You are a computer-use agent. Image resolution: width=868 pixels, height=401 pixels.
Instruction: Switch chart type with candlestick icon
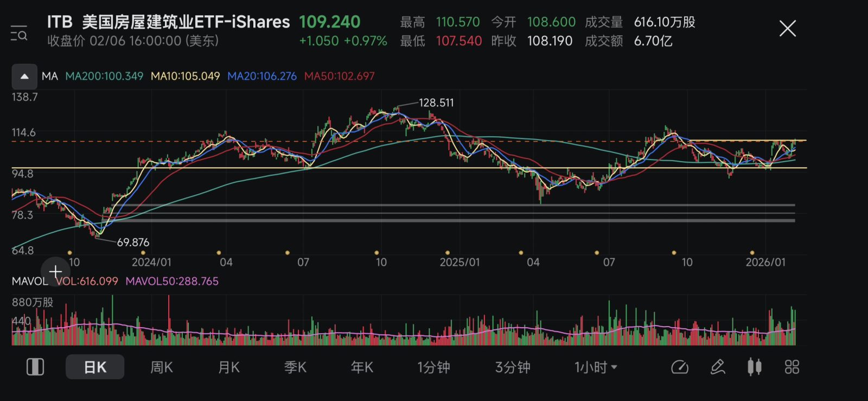pyautogui.click(x=754, y=367)
